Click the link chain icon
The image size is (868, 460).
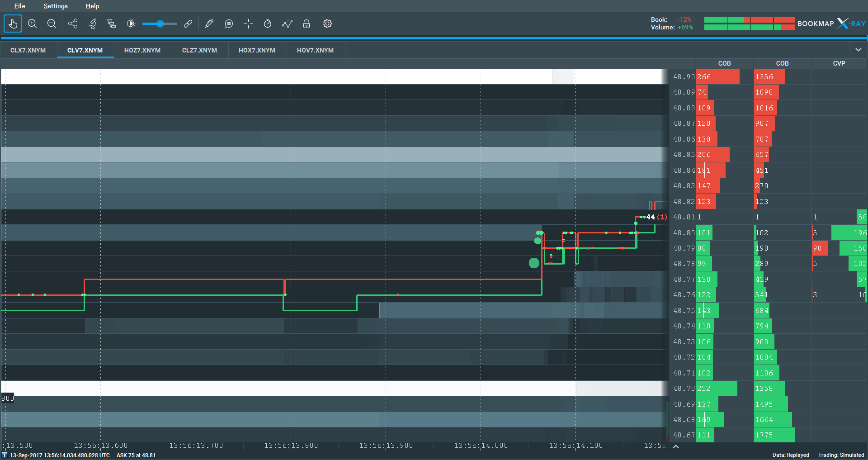coord(188,24)
